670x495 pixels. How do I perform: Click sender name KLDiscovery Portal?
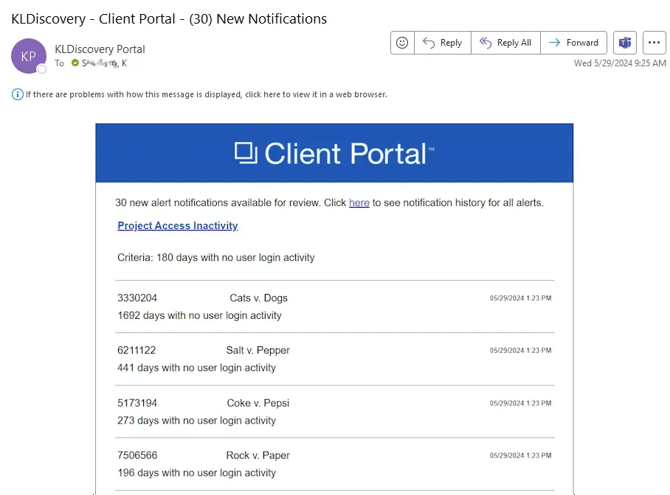(x=100, y=49)
